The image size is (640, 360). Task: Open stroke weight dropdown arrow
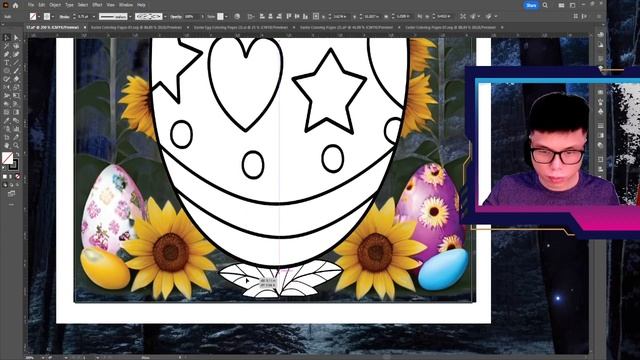click(x=94, y=16)
